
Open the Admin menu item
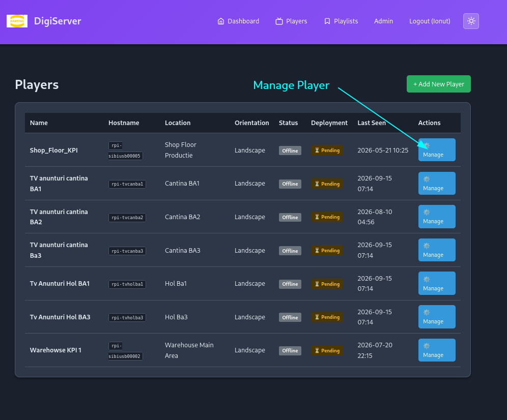click(383, 21)
